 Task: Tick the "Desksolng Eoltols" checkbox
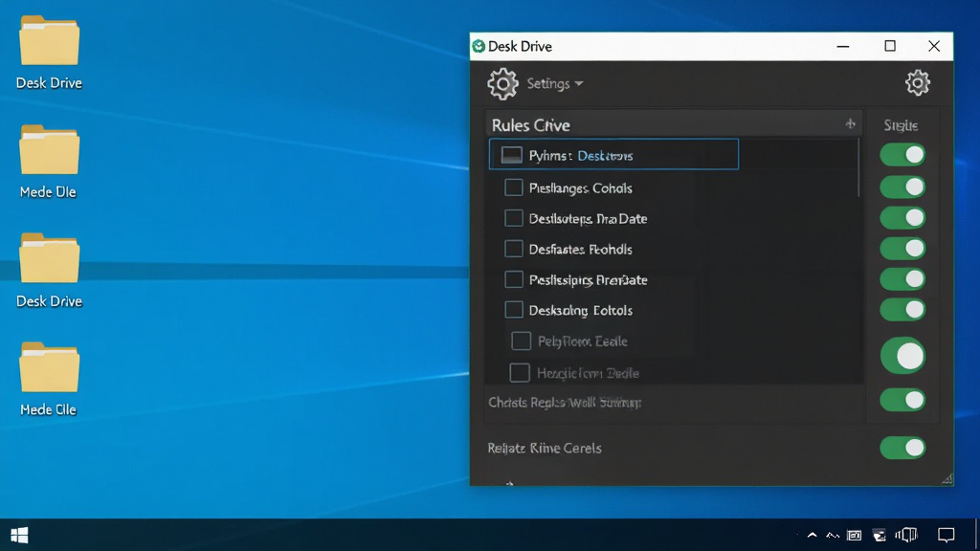click(514, 310)
